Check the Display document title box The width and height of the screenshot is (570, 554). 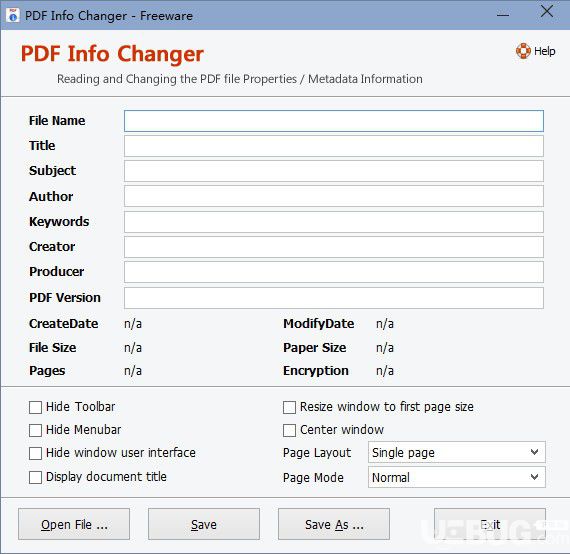point(35,477)
